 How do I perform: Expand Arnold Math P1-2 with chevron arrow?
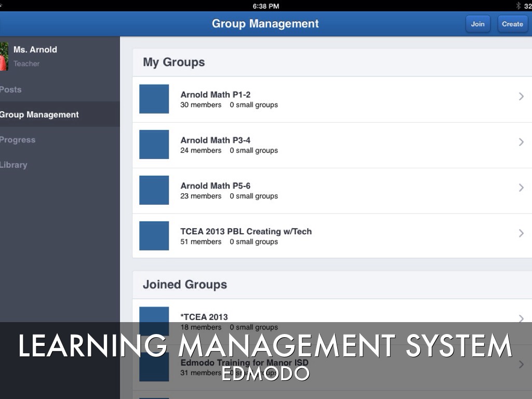tap(521, 96)
